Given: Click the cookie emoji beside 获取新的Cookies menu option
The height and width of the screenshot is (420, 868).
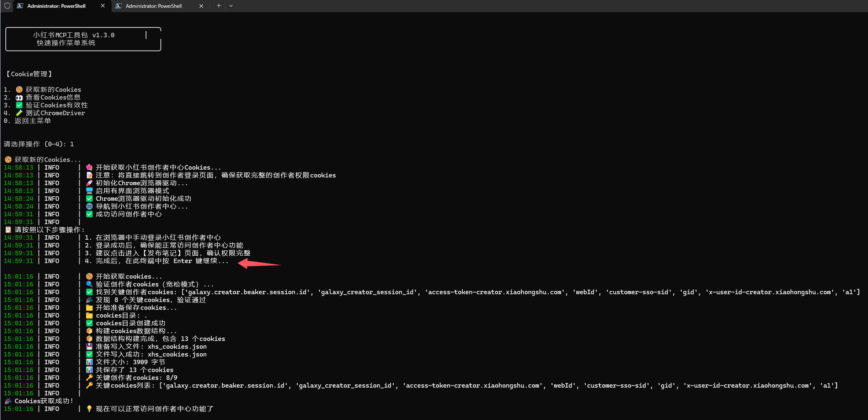Looking at the screenshot, I should coord(19,89).
